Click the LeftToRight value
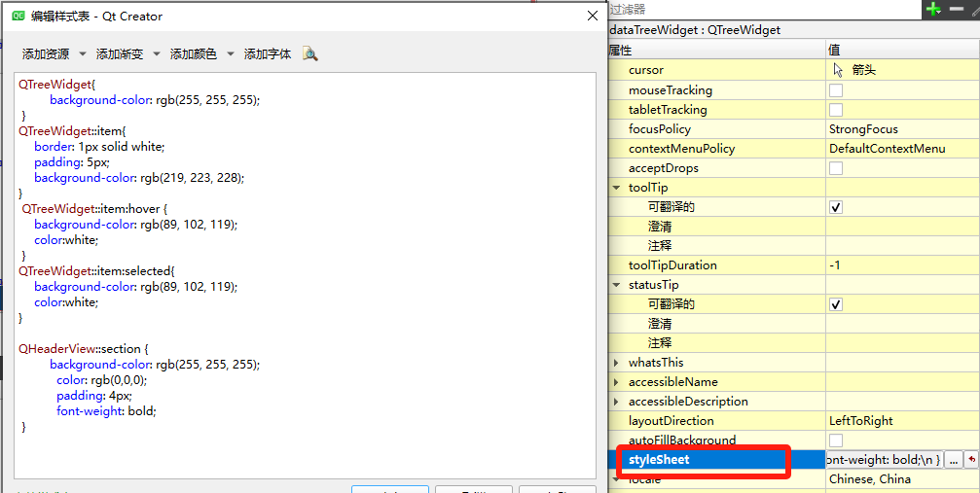The image size is (980, 493). click(860, 420)
